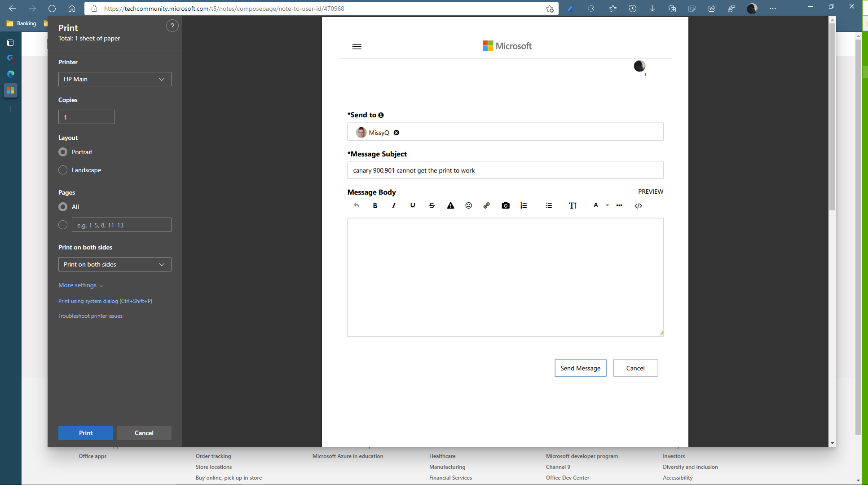Select the Portrait layout option

[x=63, y=152]
